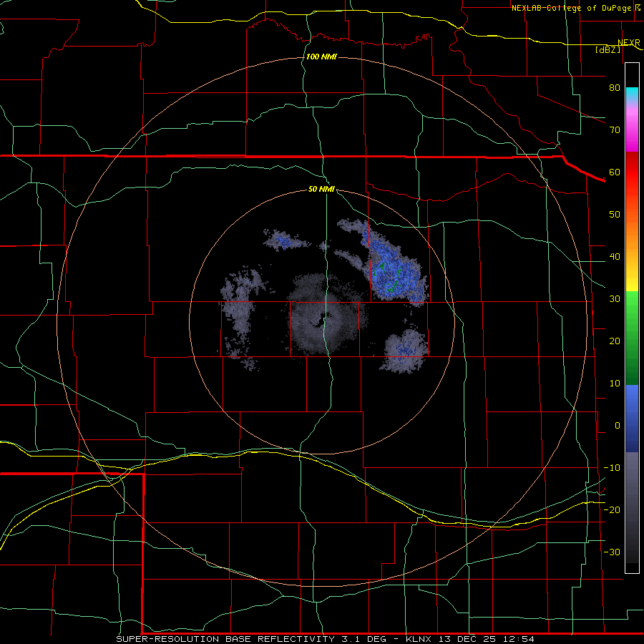Click the 30 dBZ scale value

pos(615,298)
